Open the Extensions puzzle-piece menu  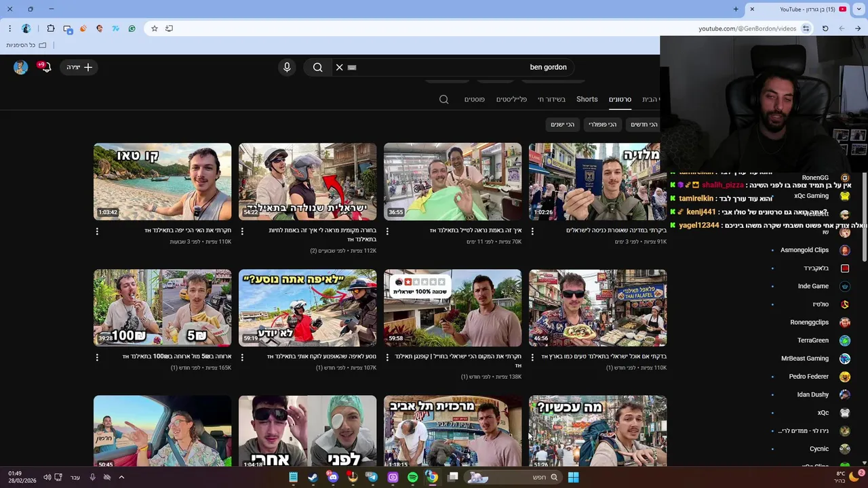coord(51,28)
